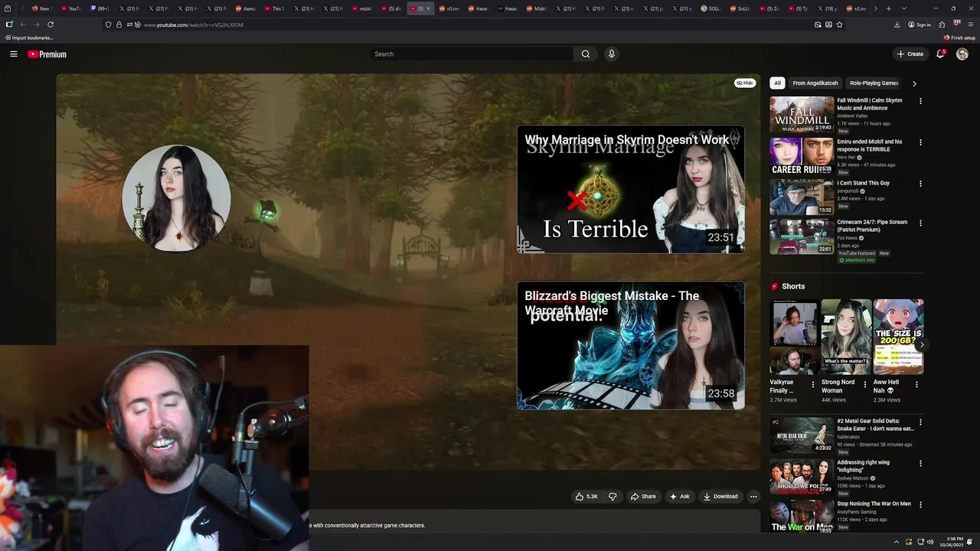
Task: Bookmark this page with star icon
Action: click(x=839, y=24)
